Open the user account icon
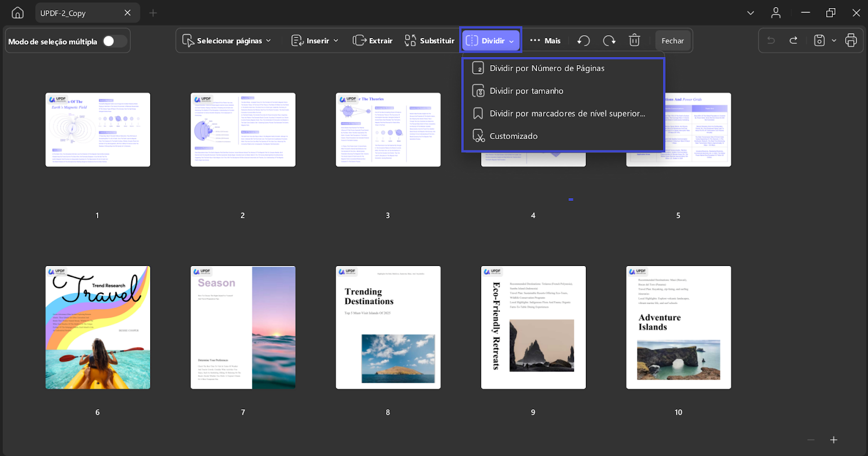The image size is (868, 456). pyautogui.click(x=776, y=12)
